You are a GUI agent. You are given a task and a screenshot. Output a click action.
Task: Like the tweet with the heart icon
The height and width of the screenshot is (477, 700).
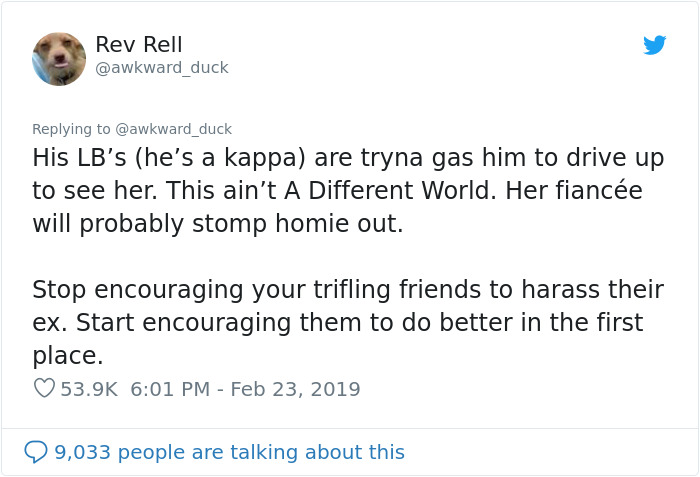pos(43,389)
